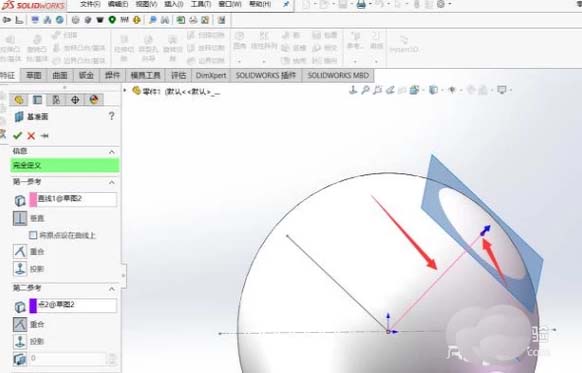
Task: Toggle the 重合 coincident constraint in first reference
Action: [20, 251]
